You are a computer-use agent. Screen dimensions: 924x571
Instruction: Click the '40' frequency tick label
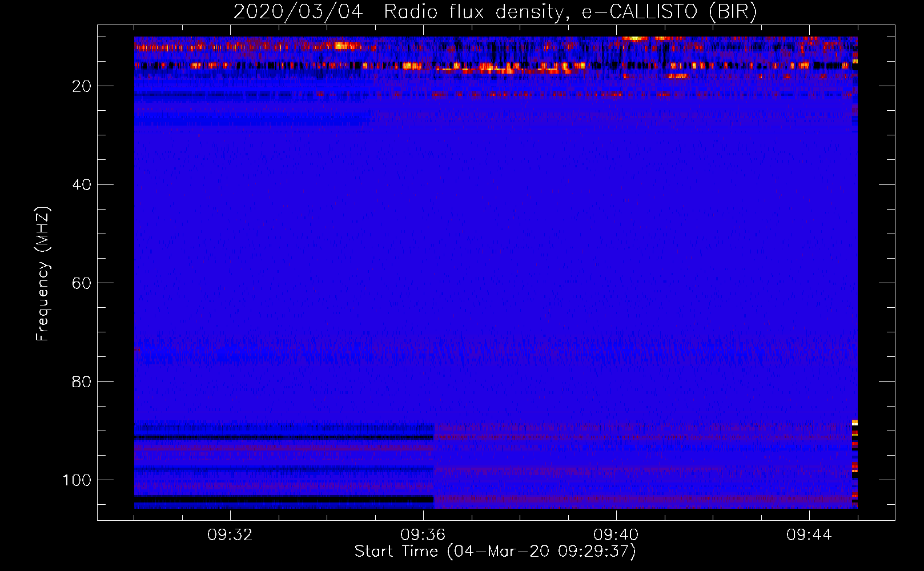(x=82, y=185)
